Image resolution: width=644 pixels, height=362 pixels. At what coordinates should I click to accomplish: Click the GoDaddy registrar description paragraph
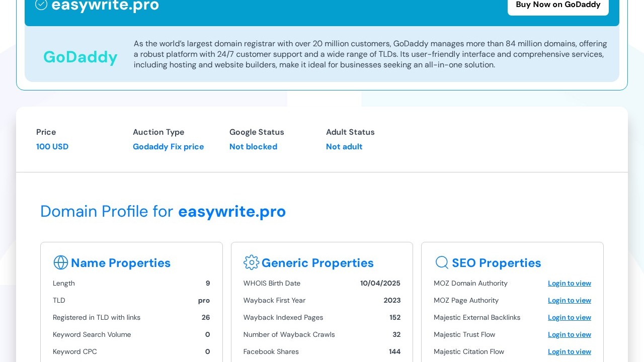tap(370, 54)
